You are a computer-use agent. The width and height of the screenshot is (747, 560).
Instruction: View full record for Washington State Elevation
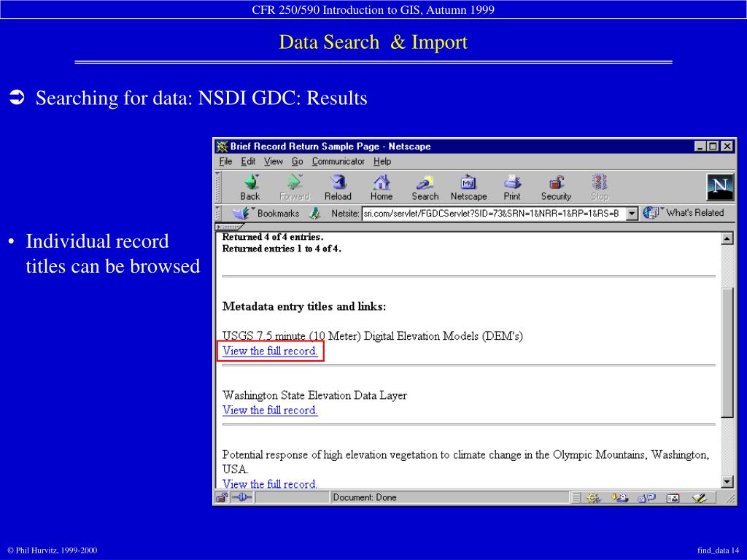tap(270, 410)
